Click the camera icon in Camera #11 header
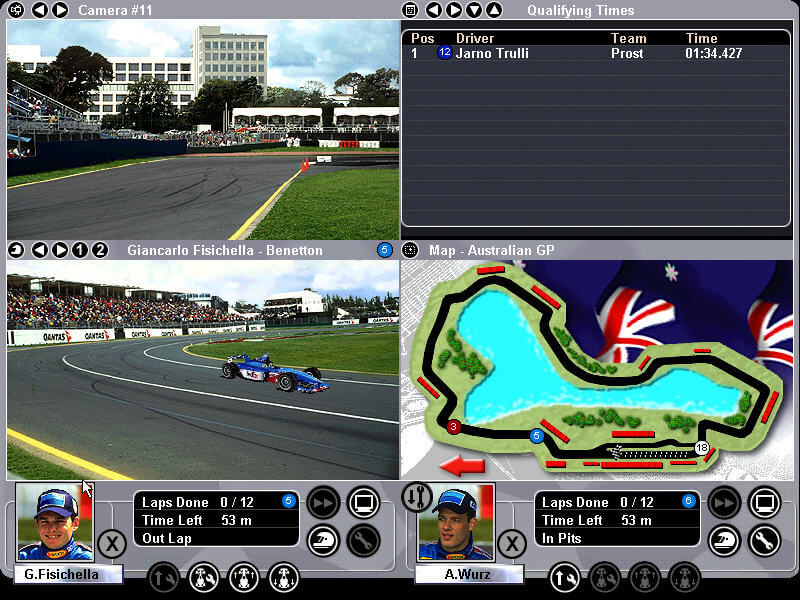Image resolution: width=800 pixels, height=600 pixels. tap(15, 10)
